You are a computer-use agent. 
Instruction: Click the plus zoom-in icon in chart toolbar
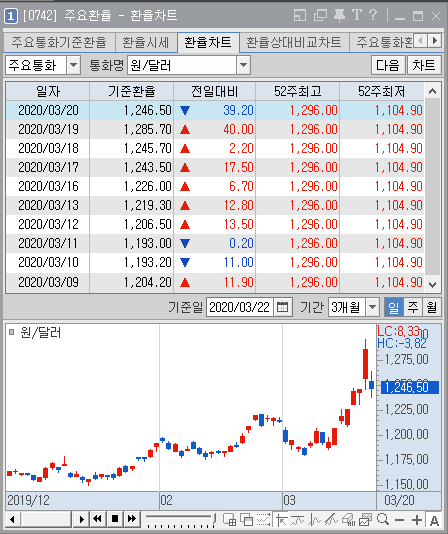[417, 520]
